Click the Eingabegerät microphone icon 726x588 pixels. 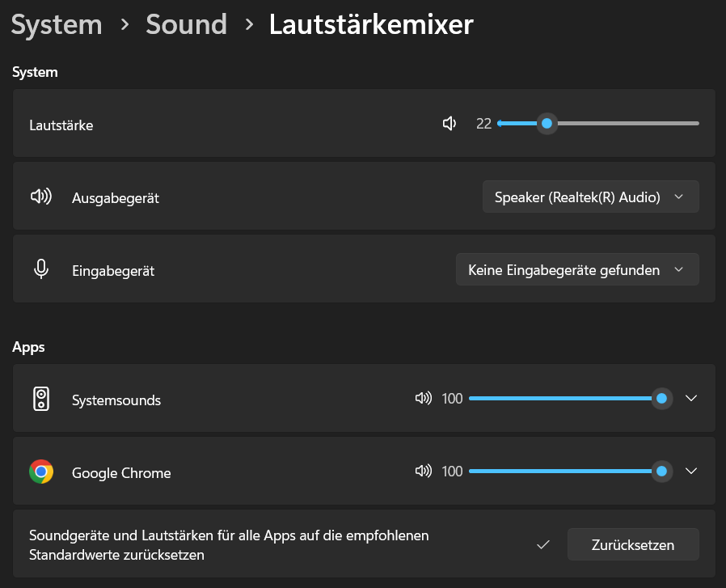click(x=41, y=269)
